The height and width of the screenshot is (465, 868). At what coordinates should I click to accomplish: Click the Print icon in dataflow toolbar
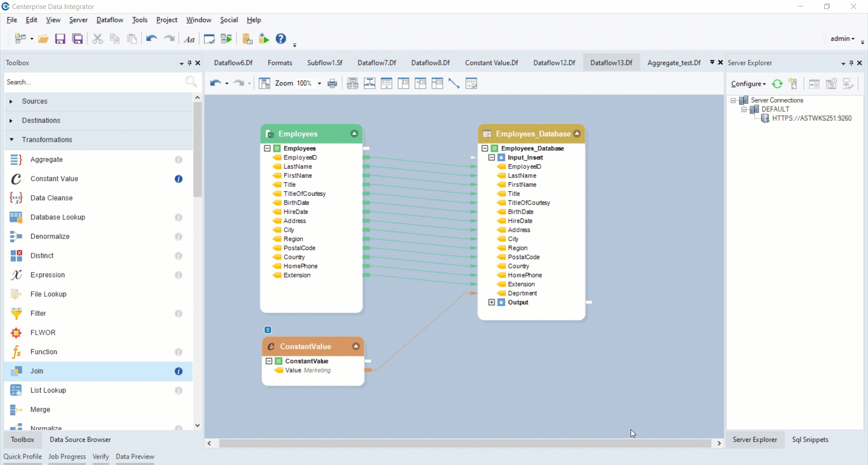click(x=332, y=84)
